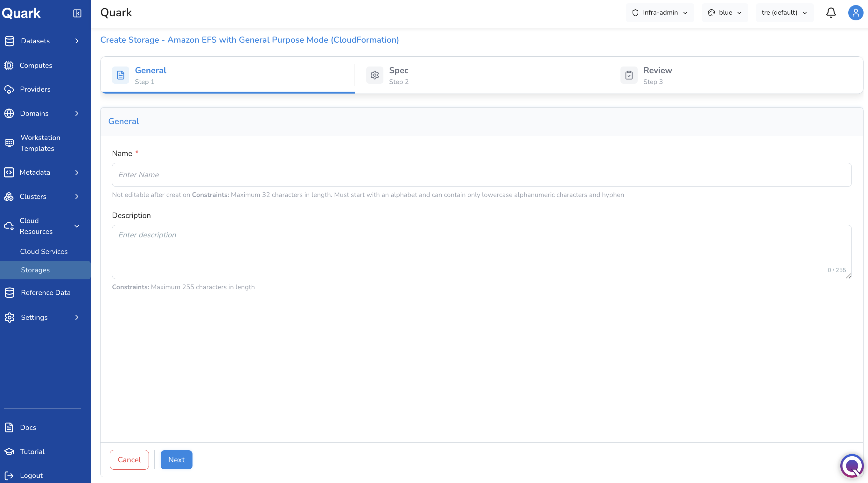Click the Quark header title text
This screenshot has width=868, height=483.
point(116,13)
